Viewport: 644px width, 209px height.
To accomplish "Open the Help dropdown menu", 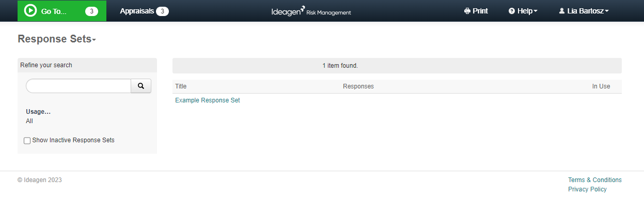I will pyautogui.click(x=523, y=11).
